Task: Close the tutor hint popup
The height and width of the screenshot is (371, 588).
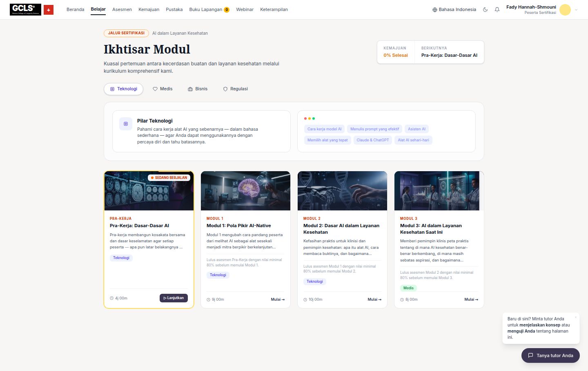Action: click(576, 317)
